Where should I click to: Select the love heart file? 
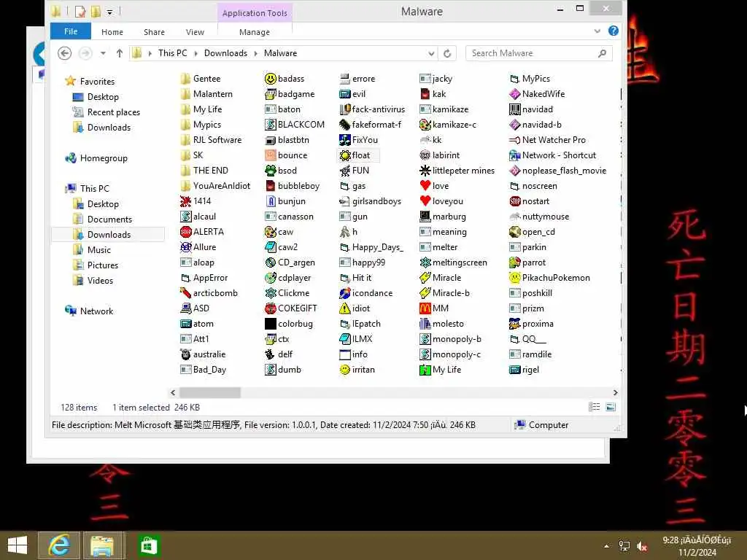(434, 186)
